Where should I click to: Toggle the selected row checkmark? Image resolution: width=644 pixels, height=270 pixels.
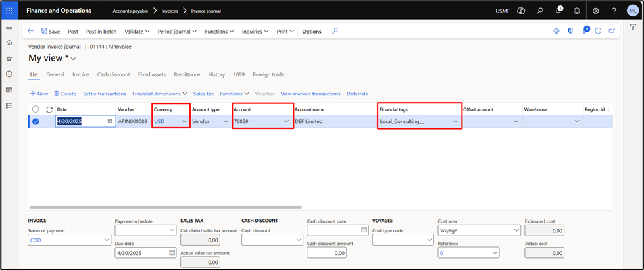point(36,121)
